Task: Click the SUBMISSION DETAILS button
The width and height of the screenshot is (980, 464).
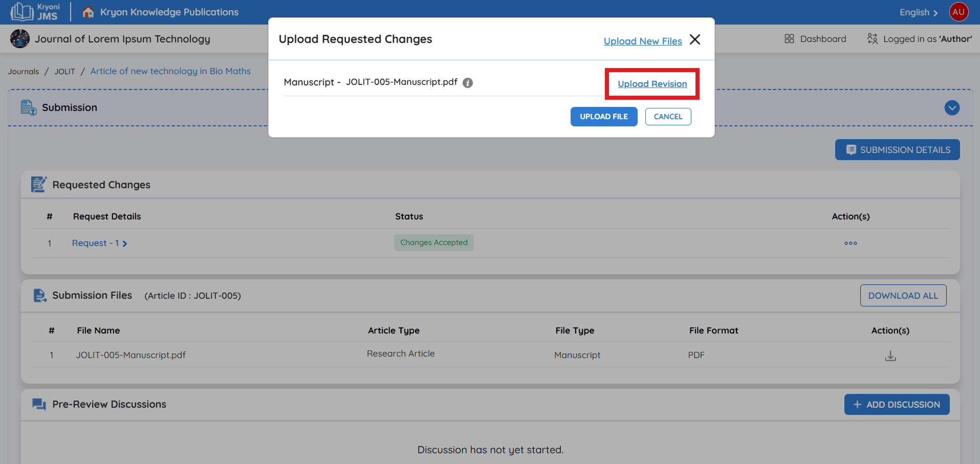Action: (897, 150)
